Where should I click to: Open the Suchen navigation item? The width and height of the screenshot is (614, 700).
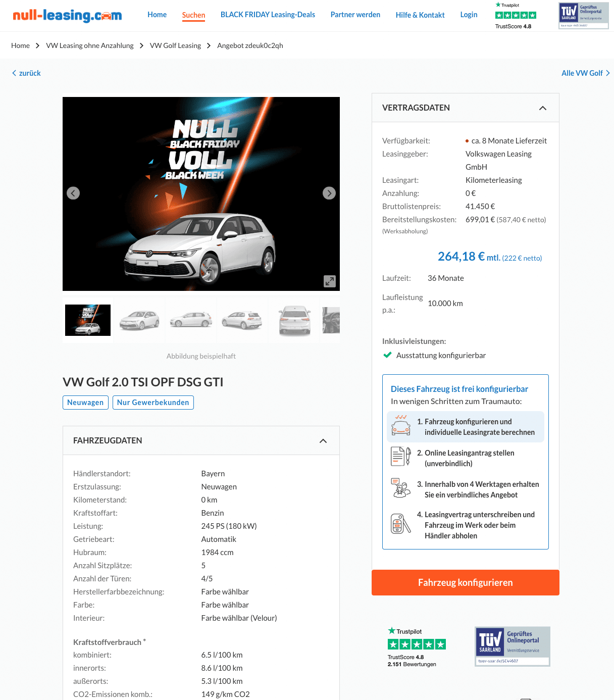point(193,15)
